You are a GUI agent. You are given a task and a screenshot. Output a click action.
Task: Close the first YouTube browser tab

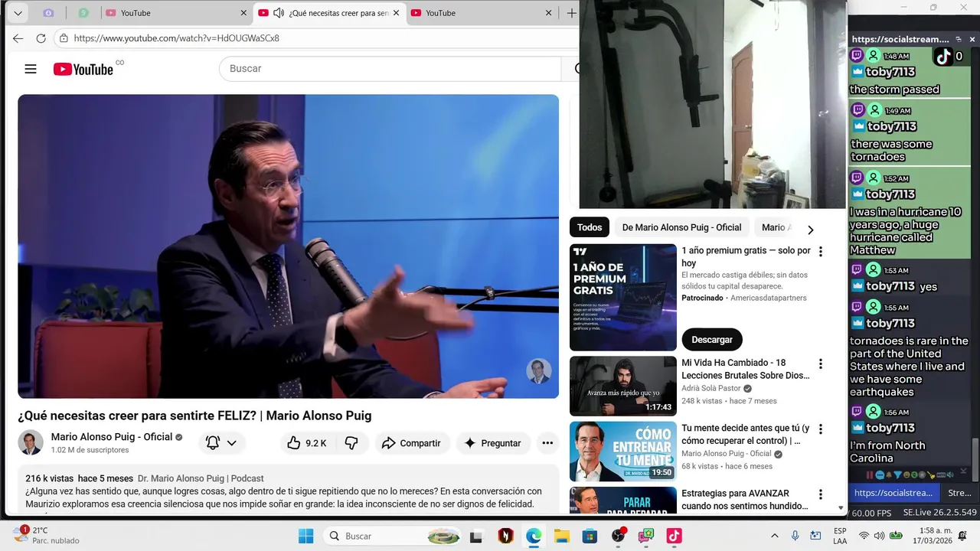[244, 13]
